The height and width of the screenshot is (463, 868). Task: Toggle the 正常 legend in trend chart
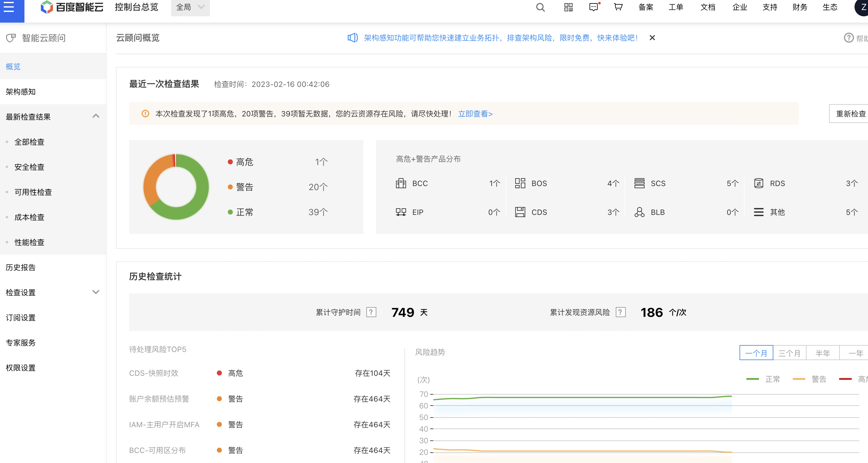pos(763,379)
